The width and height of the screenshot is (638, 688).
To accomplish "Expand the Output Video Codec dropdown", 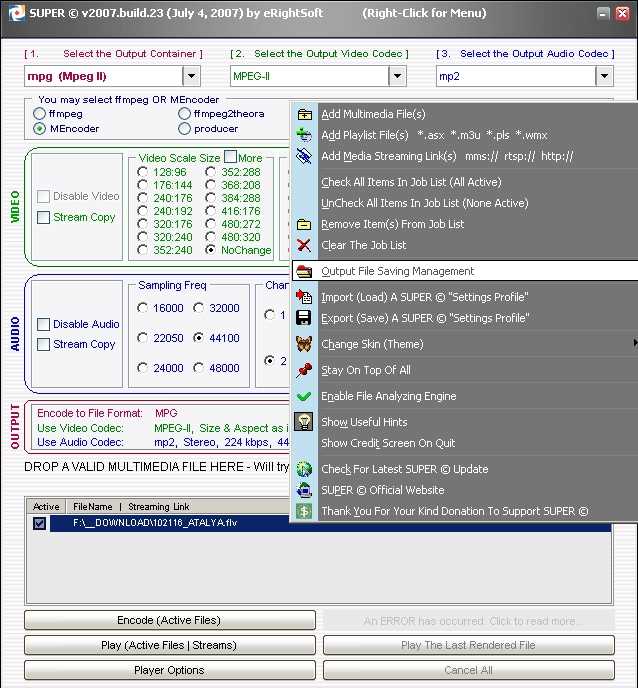I will tap(397, 76).
